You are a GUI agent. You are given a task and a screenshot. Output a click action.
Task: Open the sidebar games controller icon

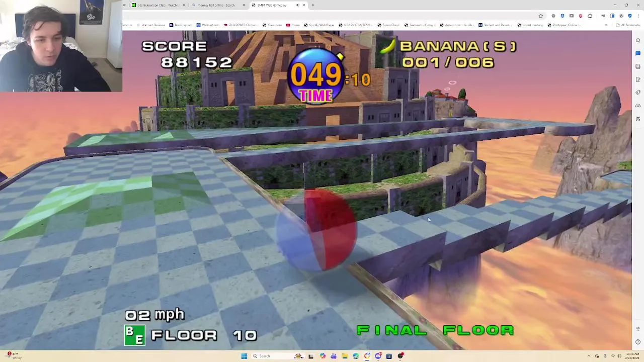click(638, 106)
